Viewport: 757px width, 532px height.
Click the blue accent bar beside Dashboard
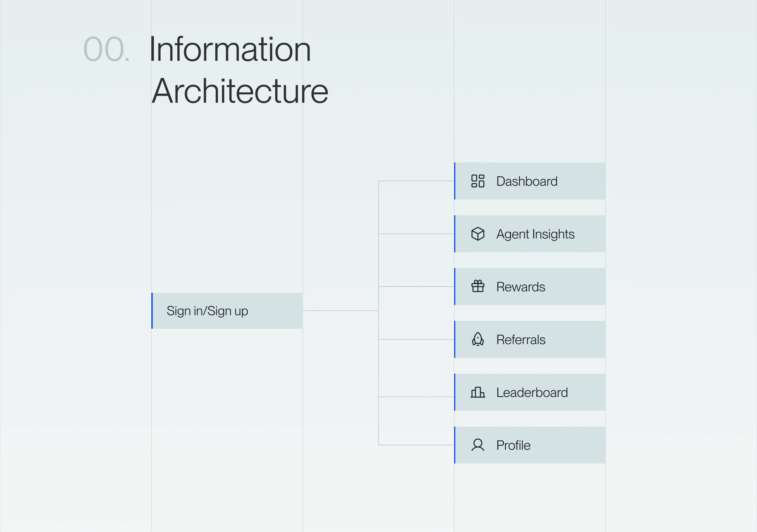pyautogui.click(x=455, y=181)
